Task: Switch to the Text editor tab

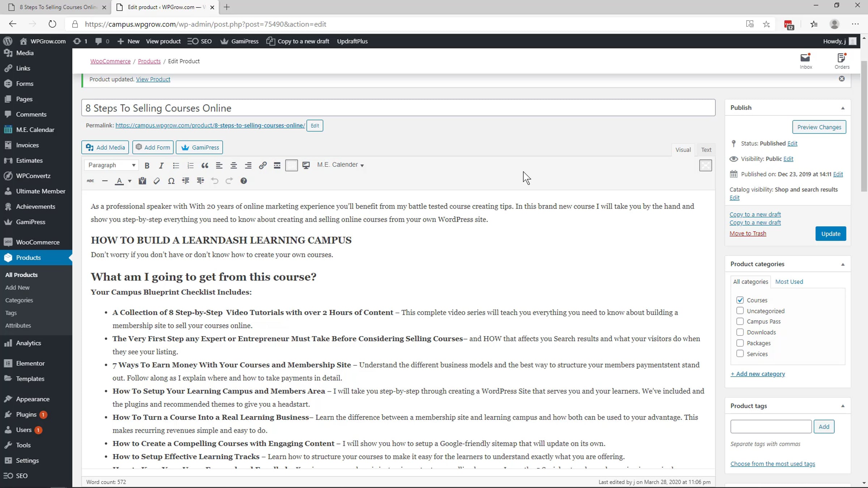Action: click(706, 150)
